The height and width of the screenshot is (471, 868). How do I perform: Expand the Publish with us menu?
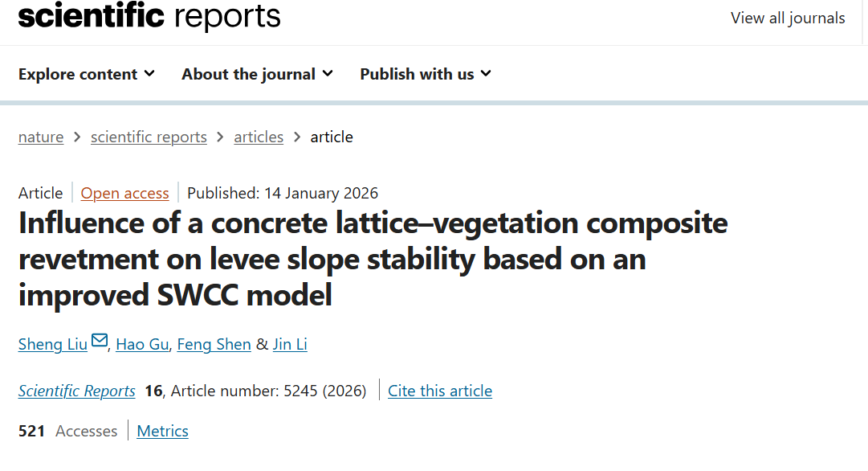point(416,73)
